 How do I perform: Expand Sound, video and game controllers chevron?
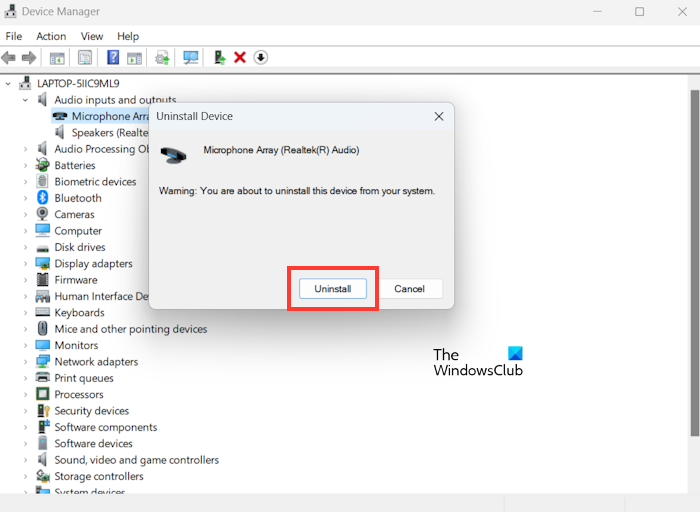(x=25, y=460)
